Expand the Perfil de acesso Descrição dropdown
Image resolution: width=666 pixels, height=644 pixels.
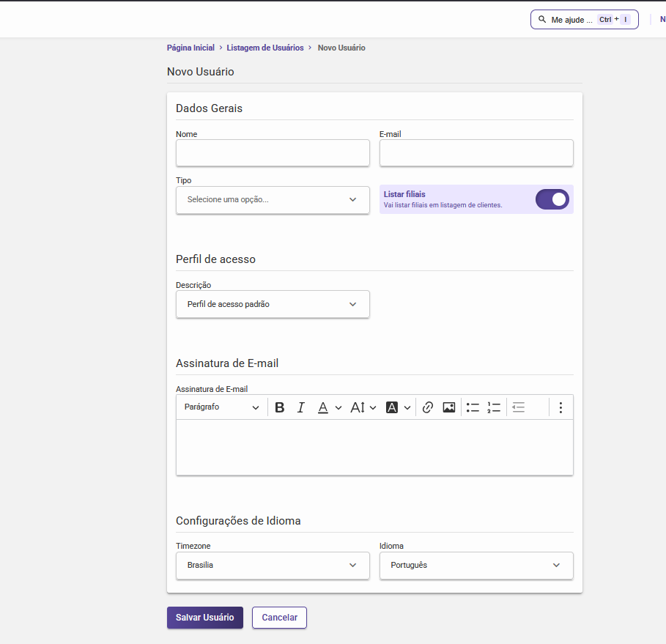pos(273,304)
